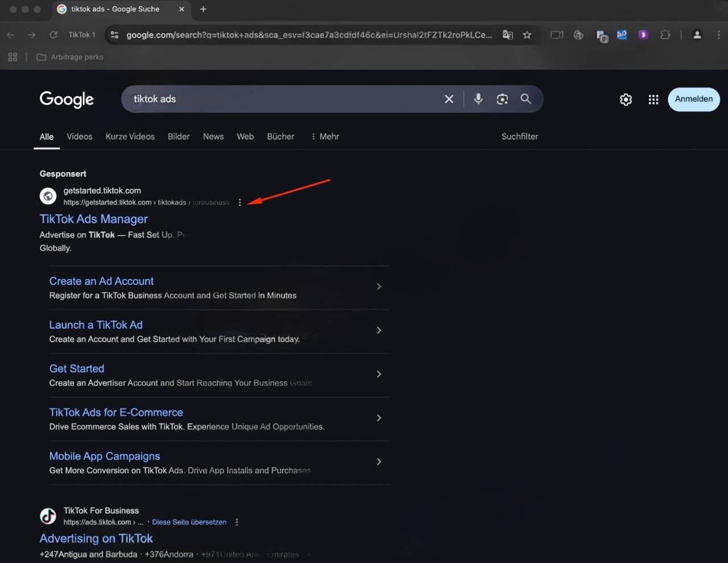Open the browser profile avatar icon
The width and height of the screenshot is (728, 563).
tap(697, 35)
